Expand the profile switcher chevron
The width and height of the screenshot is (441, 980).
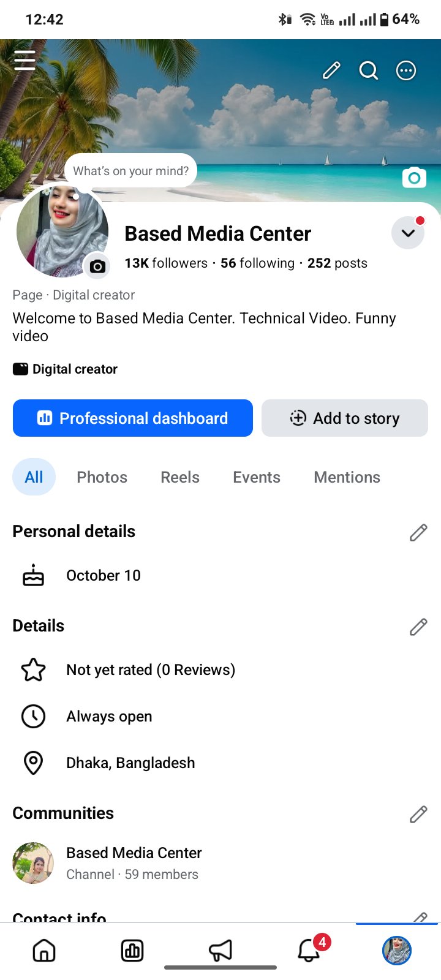tap(408, 233)
